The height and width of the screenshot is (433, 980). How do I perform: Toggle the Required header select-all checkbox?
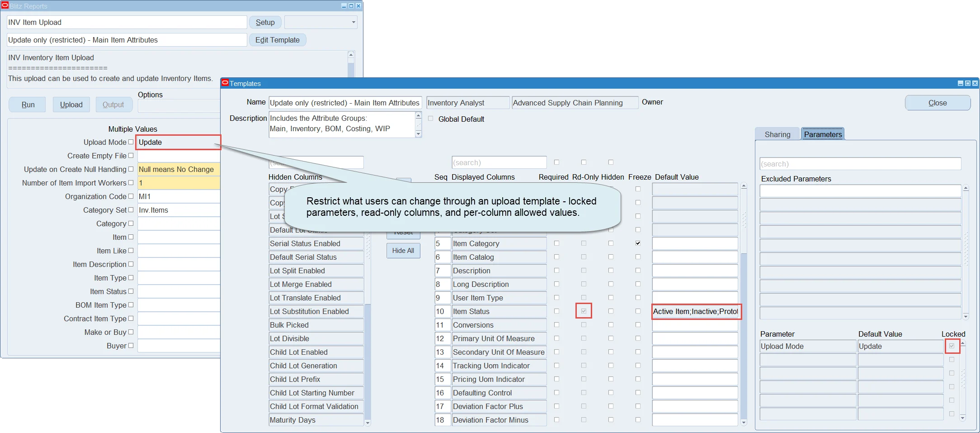click(556, 162)
